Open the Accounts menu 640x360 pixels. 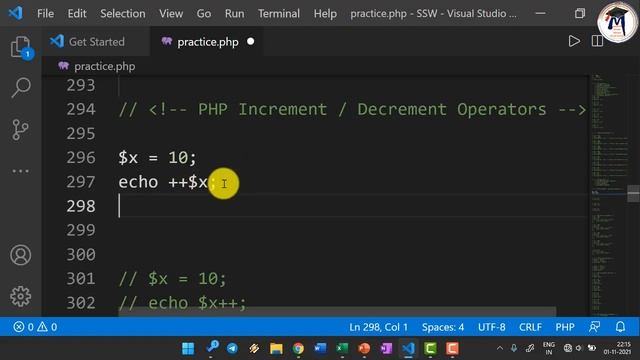pyautogui.click(x=20, y=255)
